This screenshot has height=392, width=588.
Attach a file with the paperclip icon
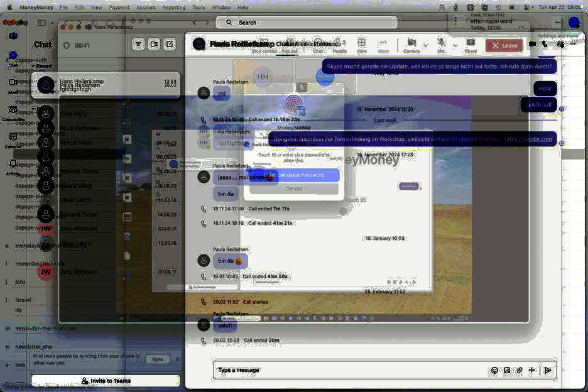pos(520,370)
